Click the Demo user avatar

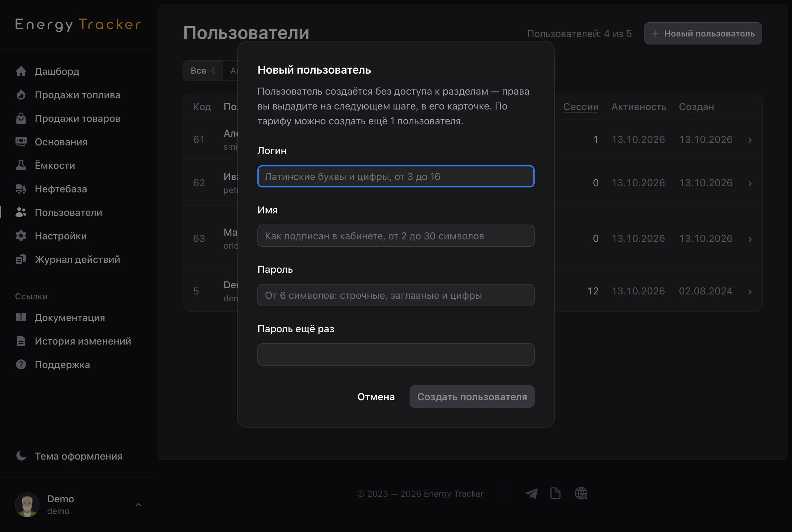[x=27, y=504]
